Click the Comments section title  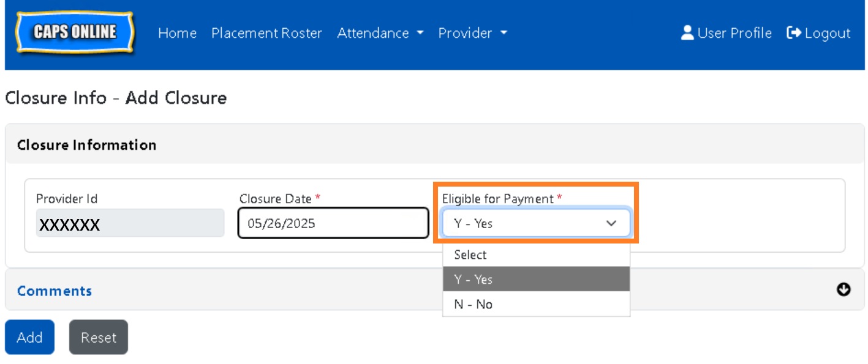point(55,291)
